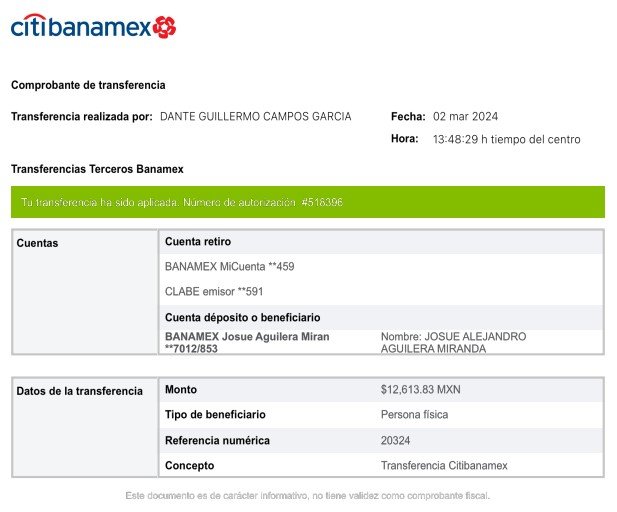Click BANAMEX MiCuenta **459 entry
The height and width of the screenshot is (512, 617).
[229, 267]
